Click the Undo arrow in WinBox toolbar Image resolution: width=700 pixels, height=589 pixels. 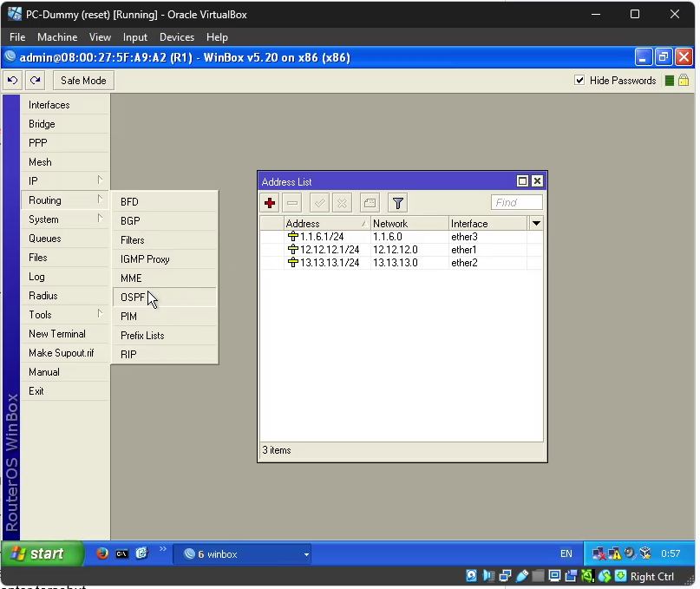[x=12, y=81]
